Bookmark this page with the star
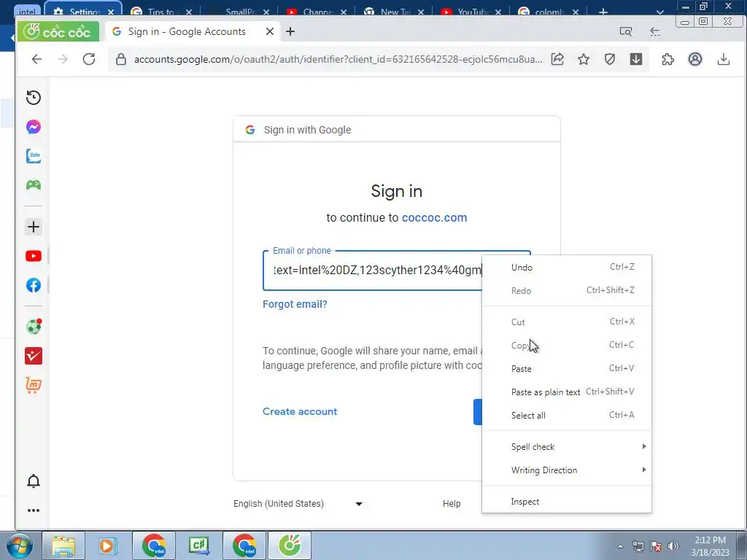Image resolution: width=747 pixels, height=560 pixels. coord(584,59)
